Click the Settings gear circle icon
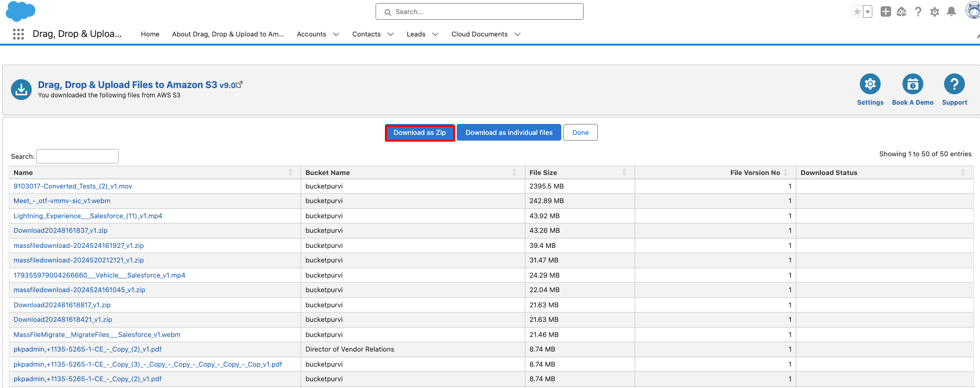This screenshot has width=980, height=388. tap(870, 84)
